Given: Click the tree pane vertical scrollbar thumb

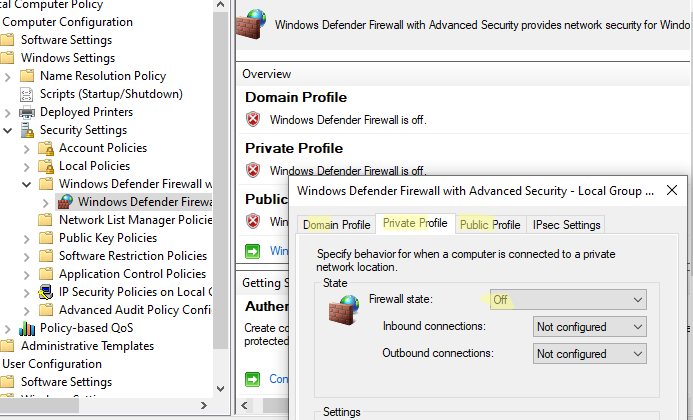Looking at the screenshot, I should (221, 180).
